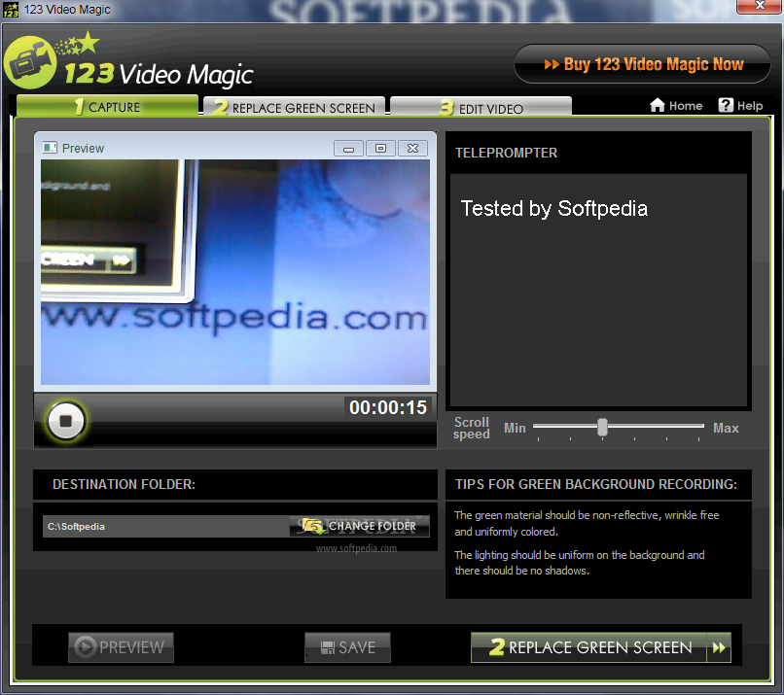Click the Preview button at the bottom
784x695 pixels.
pyautogui.click(x=121, y=647)
